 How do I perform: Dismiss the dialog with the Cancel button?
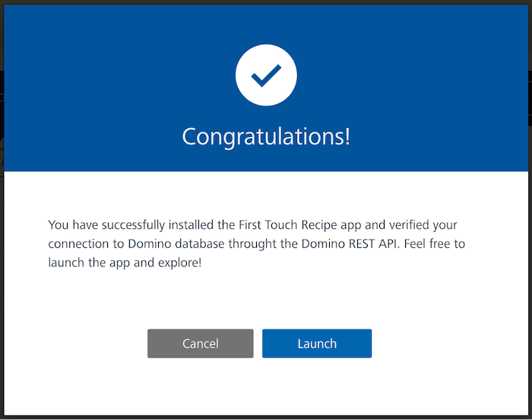200,343
